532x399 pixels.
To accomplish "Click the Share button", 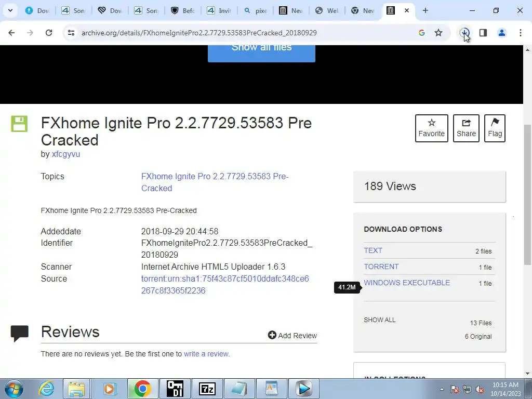I will pos(466,128).
